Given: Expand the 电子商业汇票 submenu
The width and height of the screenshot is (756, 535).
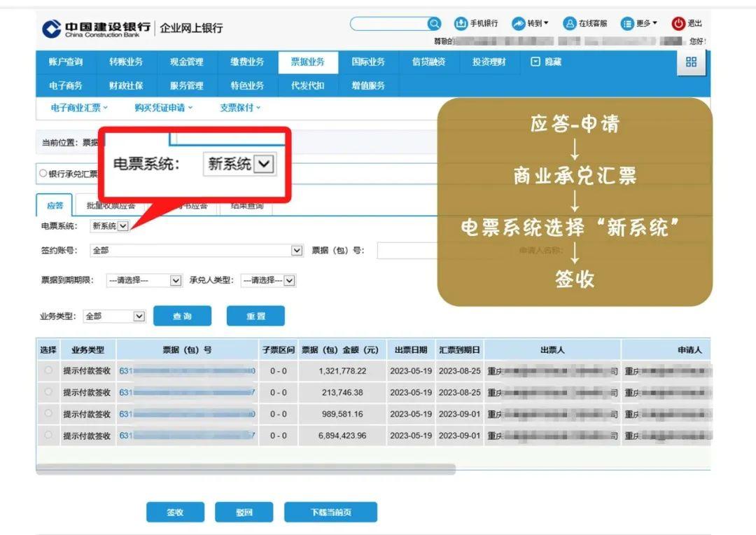Looking at the screenshot, I should [79, 108].
